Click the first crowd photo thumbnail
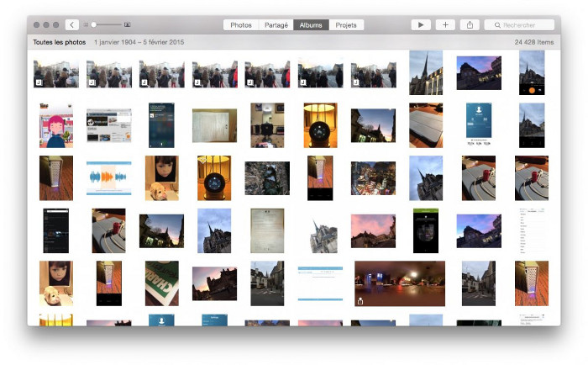The height and width of the screenshot is (365, 588). point(55,74)
